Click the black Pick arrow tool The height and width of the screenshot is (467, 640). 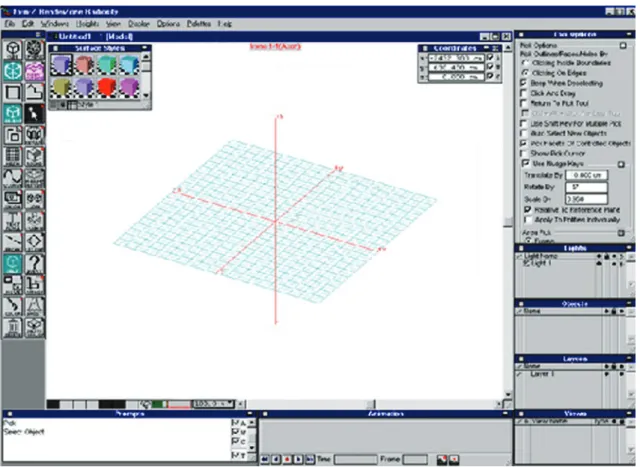tap(34, 113)
